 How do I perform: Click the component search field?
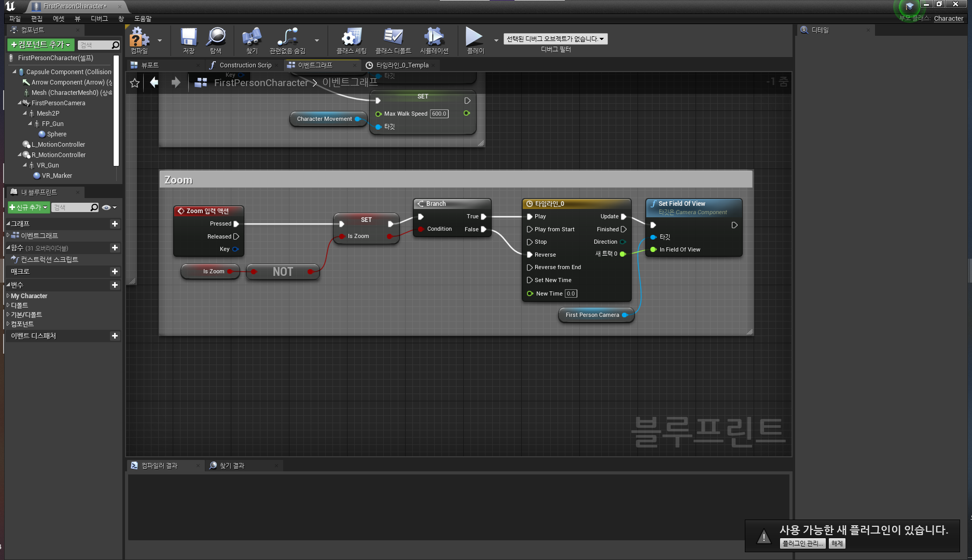tap(99, 45)
